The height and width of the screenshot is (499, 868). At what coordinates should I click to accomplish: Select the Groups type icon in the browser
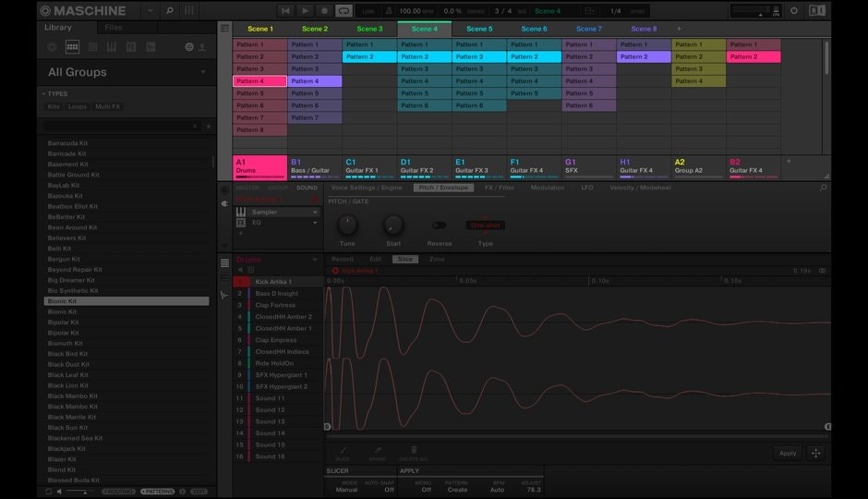[x=73, y=47]
